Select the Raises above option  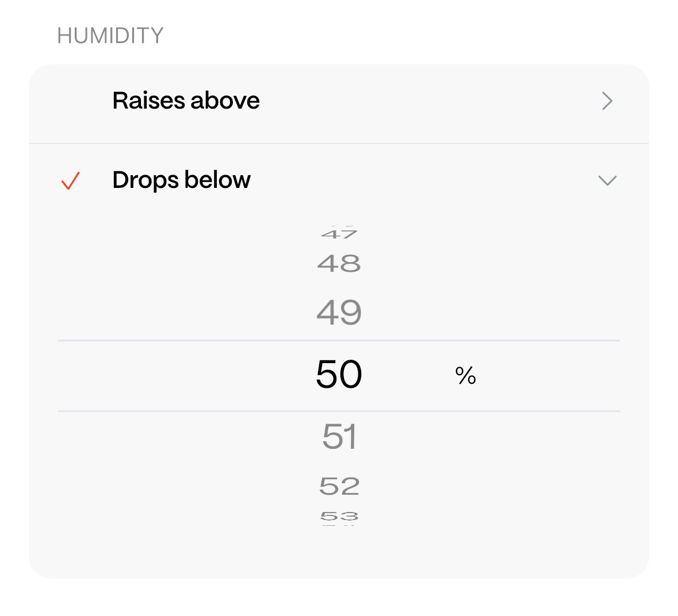click(x=186, y=101)
